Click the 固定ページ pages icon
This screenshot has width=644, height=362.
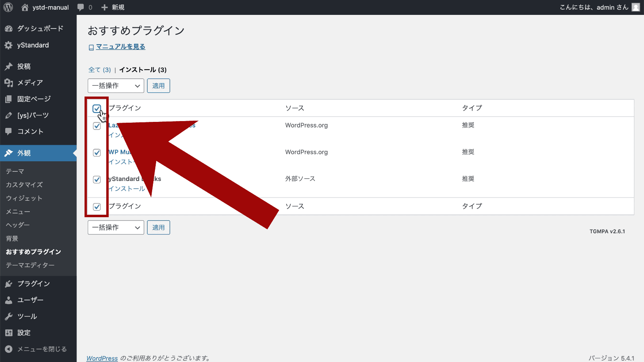[8, 99]
